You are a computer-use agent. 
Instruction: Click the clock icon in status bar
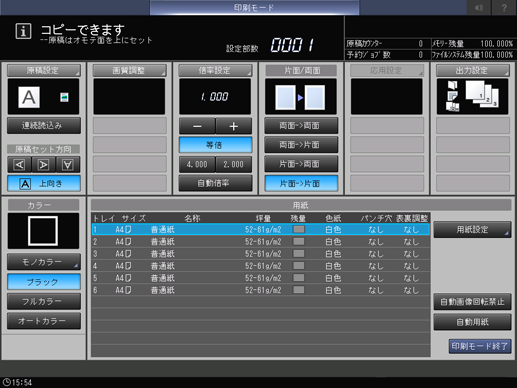(7, 382)
